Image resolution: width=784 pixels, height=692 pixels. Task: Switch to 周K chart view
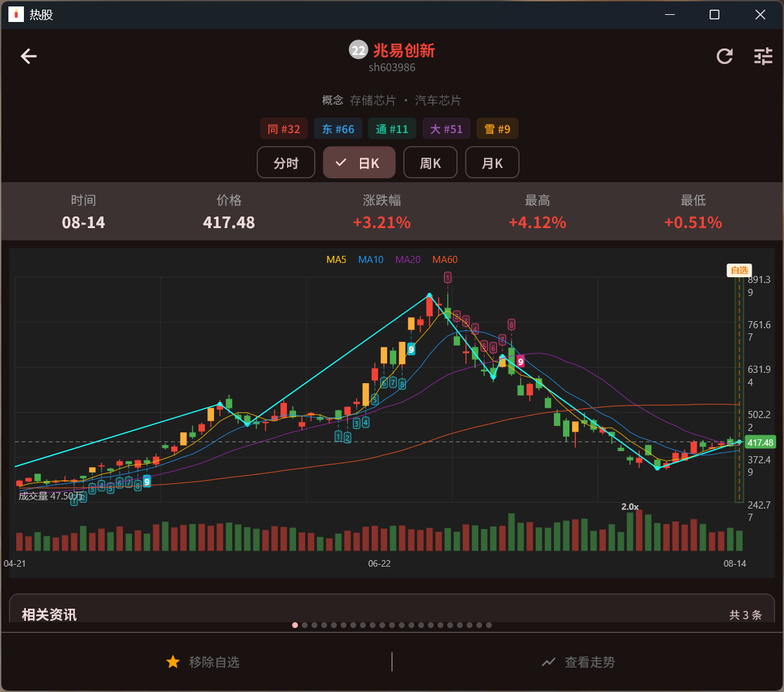click(430, 162)
